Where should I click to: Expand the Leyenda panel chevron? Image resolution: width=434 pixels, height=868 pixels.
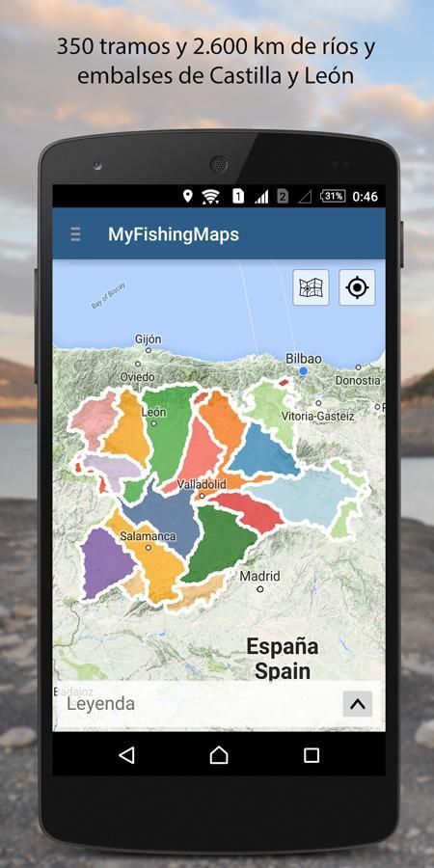click(x=358, y=704)
